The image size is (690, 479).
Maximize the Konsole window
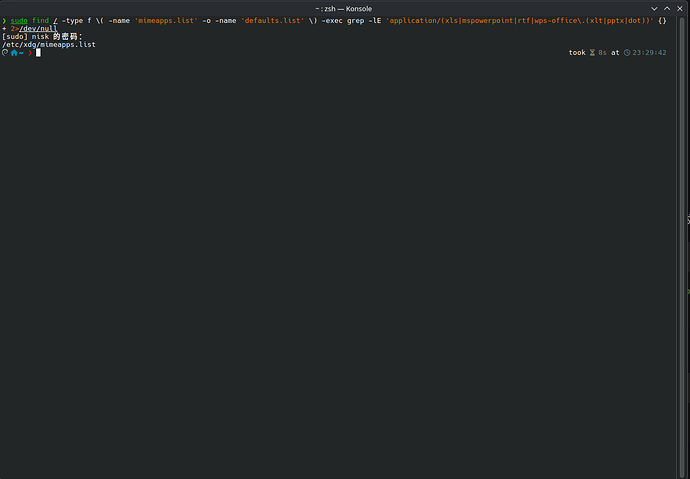point(667,9)
